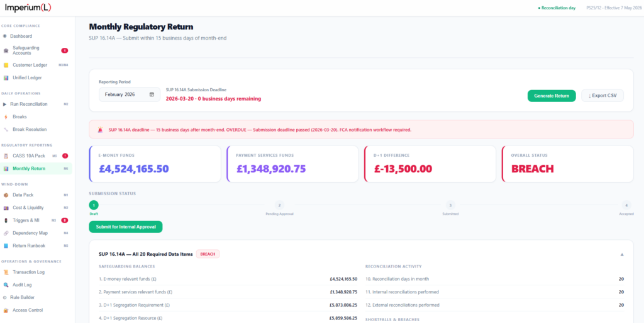Click the 0 business days remaining deadline text
This screenshot has height=323, width=644.
[x=213, y=99]
